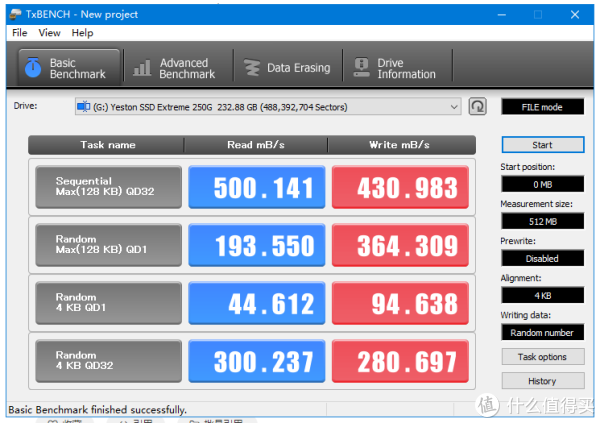Click the write value 280.697
Screen dimensions: 600x423
400,361
